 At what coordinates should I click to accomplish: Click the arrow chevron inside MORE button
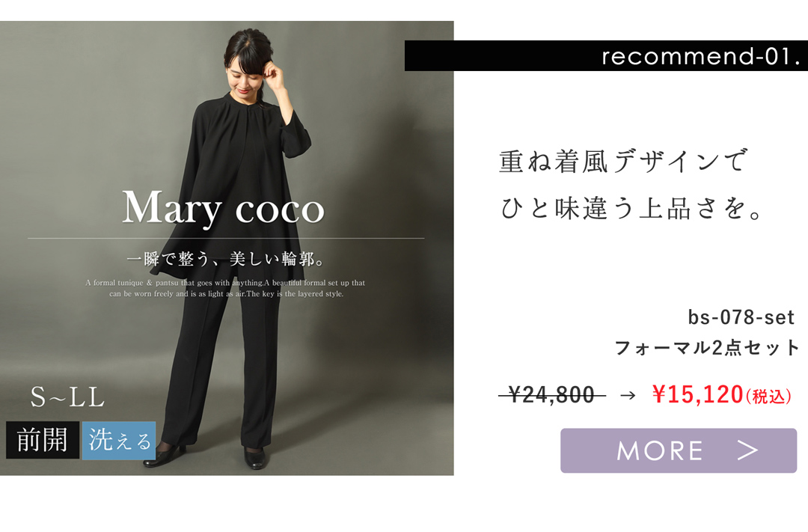(747, 450)
